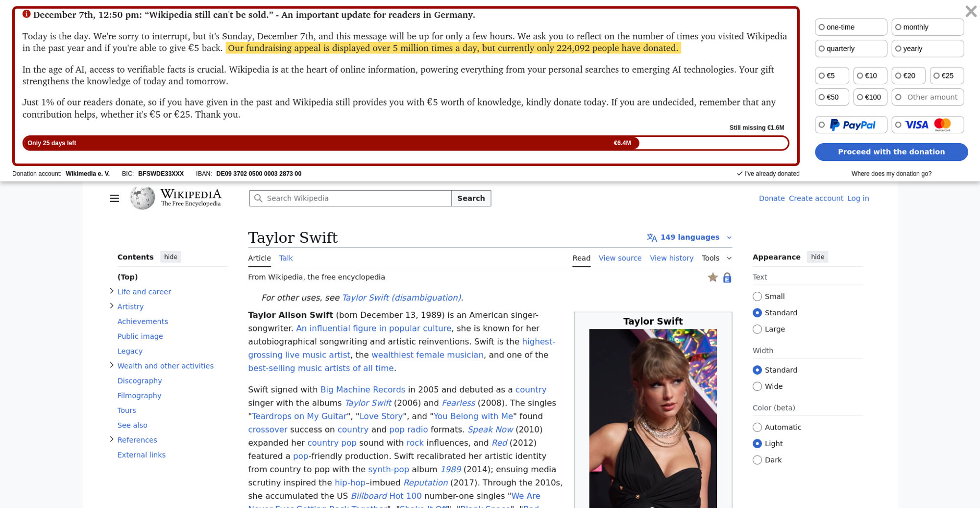Viewport: 980px width, 508px height.
Task: Click the magnifying glass search icon
Action: coord(259,198)
